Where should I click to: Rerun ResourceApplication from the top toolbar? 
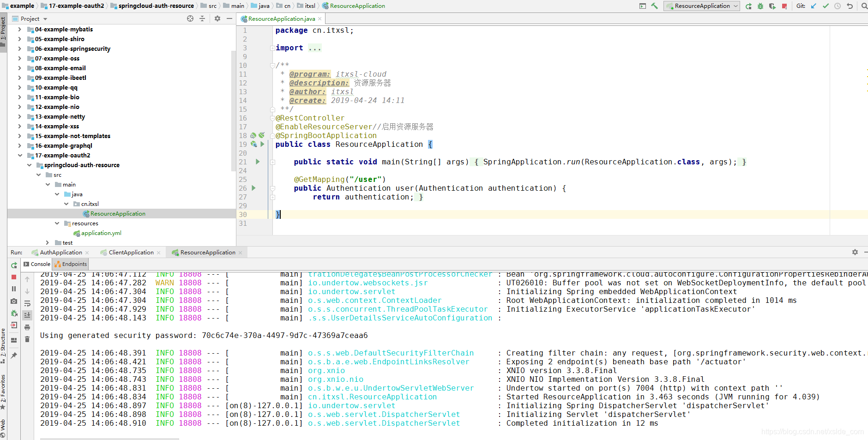click(x=748, y=6)
